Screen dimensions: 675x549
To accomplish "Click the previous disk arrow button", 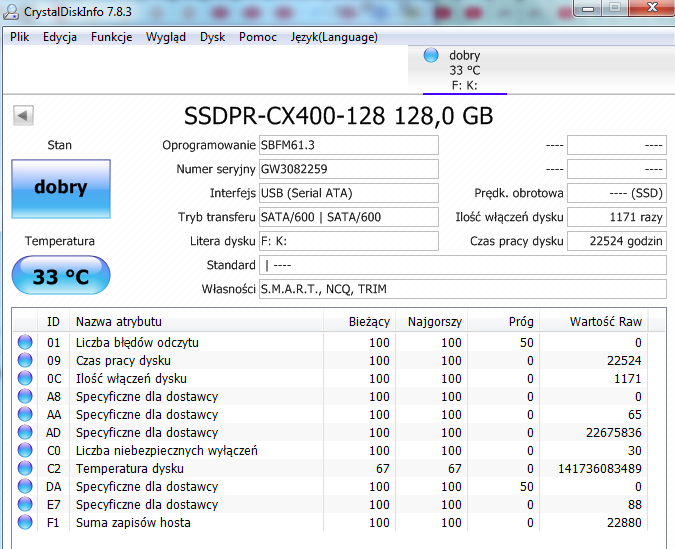I will click(23, 115).
